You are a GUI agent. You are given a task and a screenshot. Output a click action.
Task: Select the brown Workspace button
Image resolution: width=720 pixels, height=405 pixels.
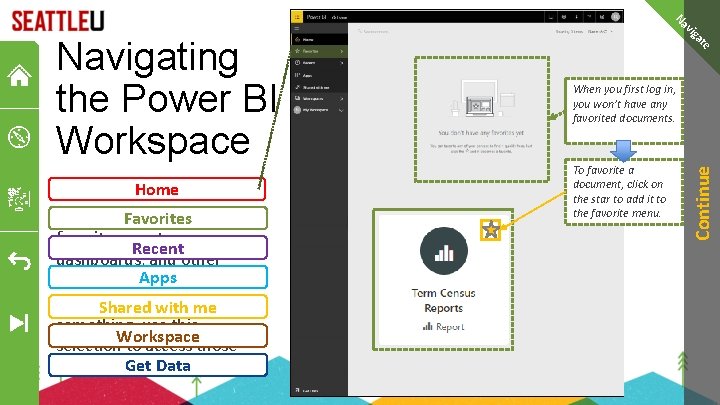[x=158, y=336]
